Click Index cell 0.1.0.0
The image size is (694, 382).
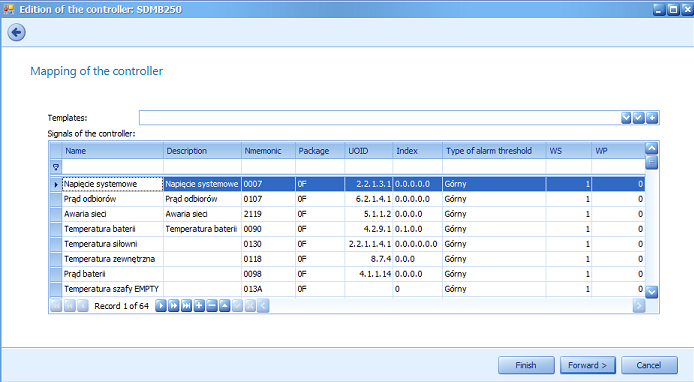pyautogui.click(x=417, y=229)
